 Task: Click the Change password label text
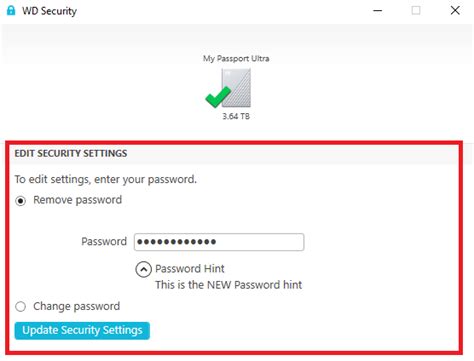(76, 306)
